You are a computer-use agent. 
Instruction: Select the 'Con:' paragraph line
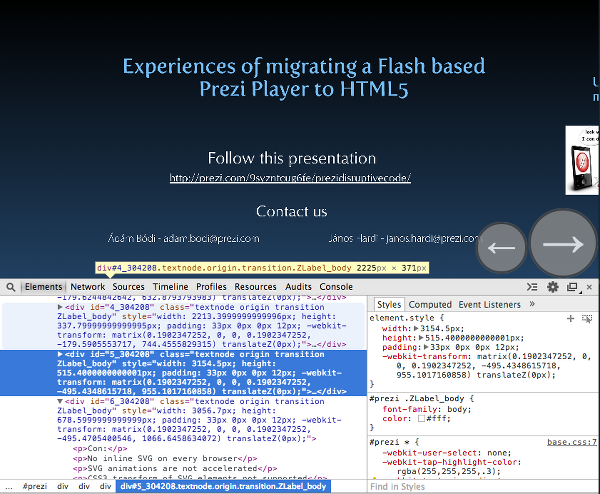click(x=99, y=448)
